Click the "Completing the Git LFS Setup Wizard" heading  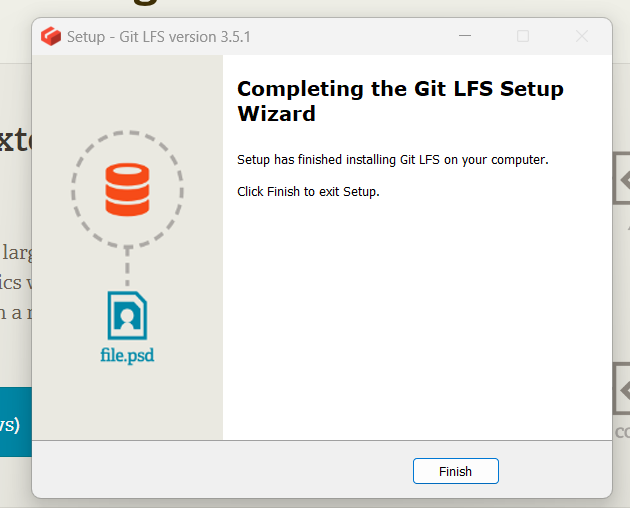pos(400,101)
